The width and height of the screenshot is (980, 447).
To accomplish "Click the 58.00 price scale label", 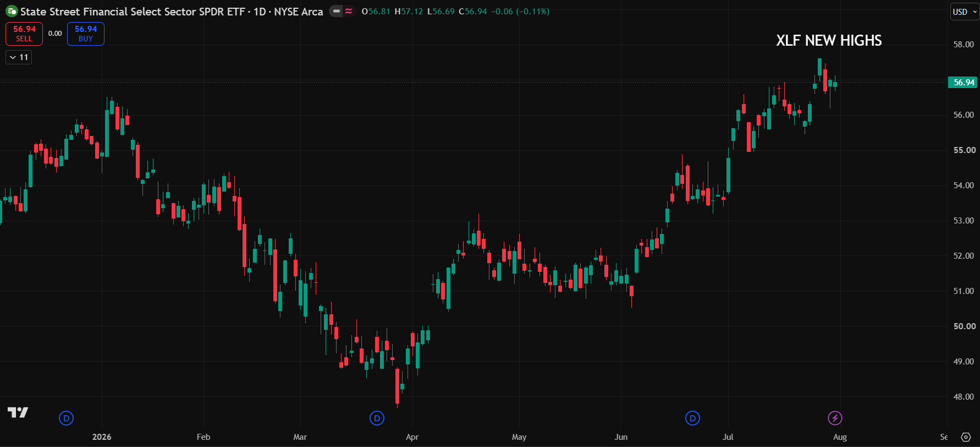I will [x=964, y=45].
